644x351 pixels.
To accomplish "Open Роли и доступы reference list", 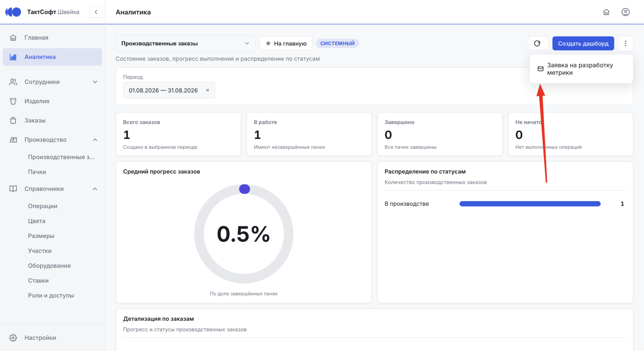I will click(51, 295).
